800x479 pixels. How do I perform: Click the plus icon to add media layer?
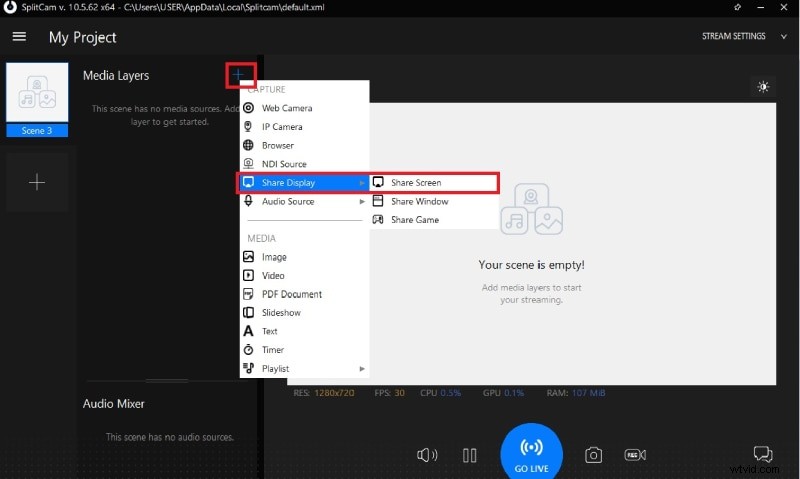[240, 74]
